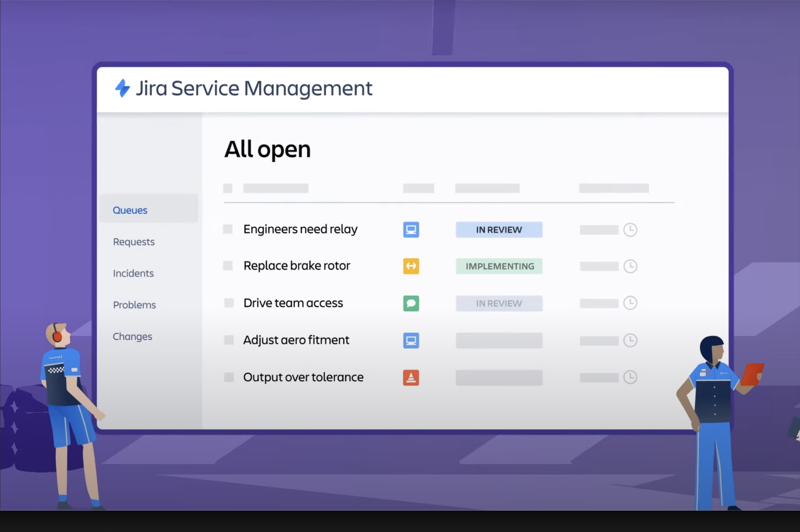Click the clock icon in Replace brake rotor row

click(630, 266)
